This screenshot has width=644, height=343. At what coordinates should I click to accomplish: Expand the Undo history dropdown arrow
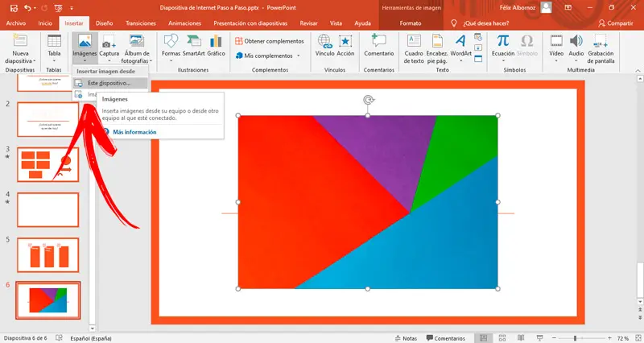[x=34, y=8]
